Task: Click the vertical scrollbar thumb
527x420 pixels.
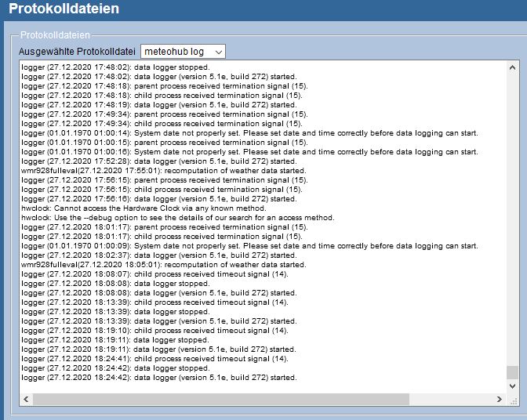Action: pos(512,371)
